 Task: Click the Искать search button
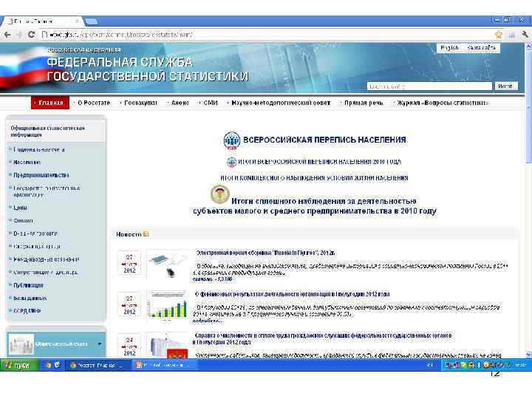[x=505, y=86]
